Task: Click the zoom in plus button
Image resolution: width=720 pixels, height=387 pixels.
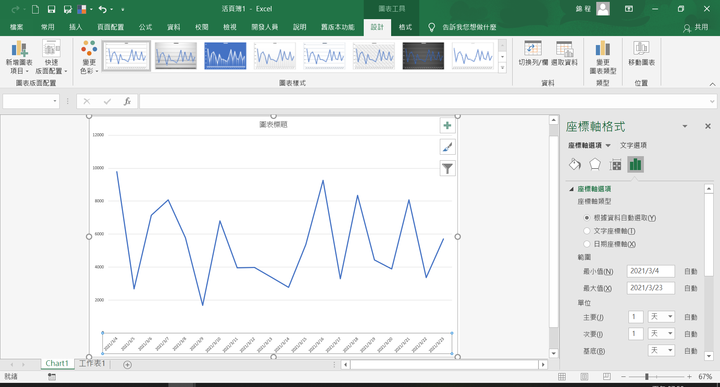Action: point(689,376)
